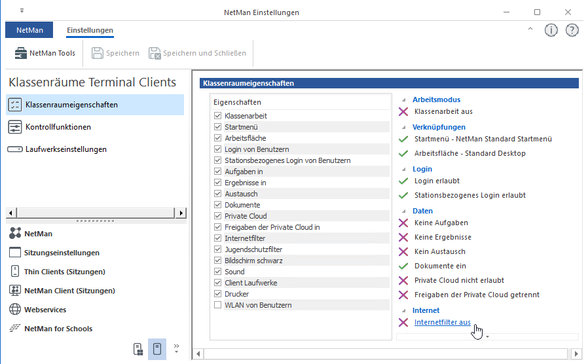Toggle Login von Benutzern checkbox
This screenshot has width=588, height=364.
click(x=217, y=149)
